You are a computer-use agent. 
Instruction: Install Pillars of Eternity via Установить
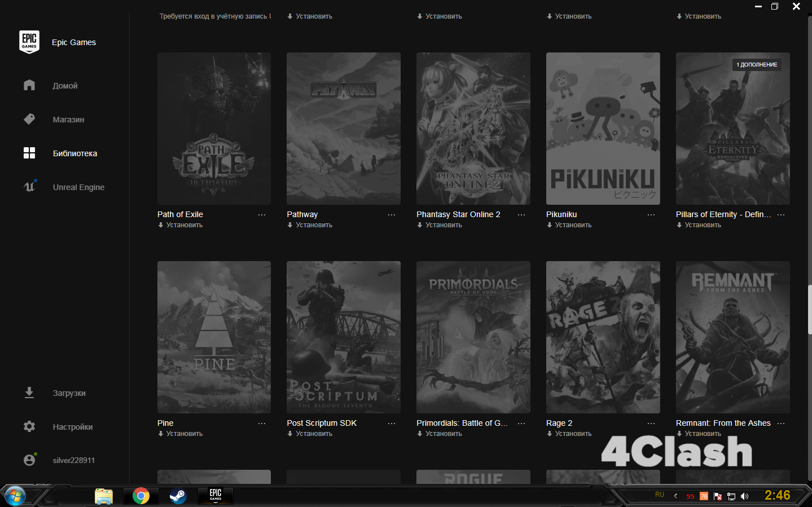(699, 225)
